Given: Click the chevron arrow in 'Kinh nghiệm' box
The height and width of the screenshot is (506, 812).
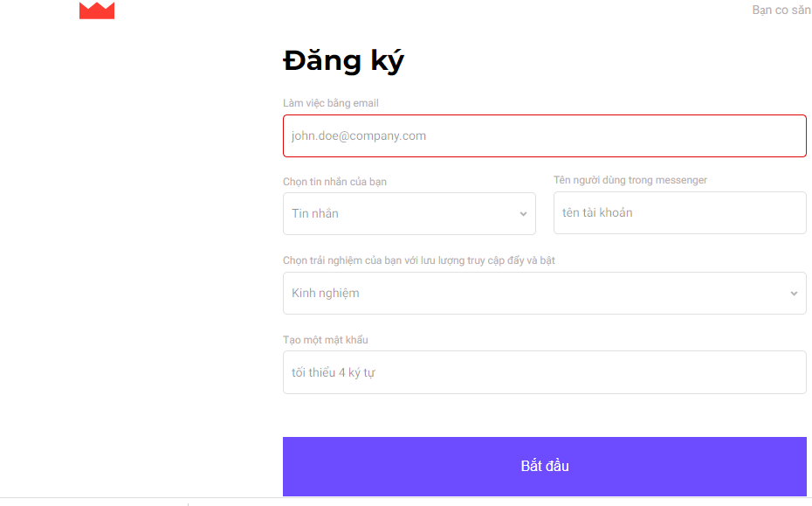Looking at the screenshot, I should click(x=794, y=294).
